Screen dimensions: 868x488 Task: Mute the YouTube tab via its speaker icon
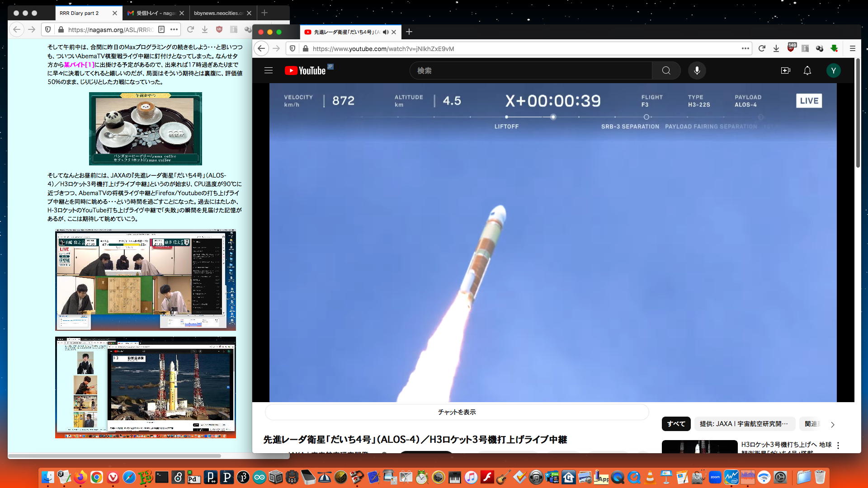pos(385,32)
